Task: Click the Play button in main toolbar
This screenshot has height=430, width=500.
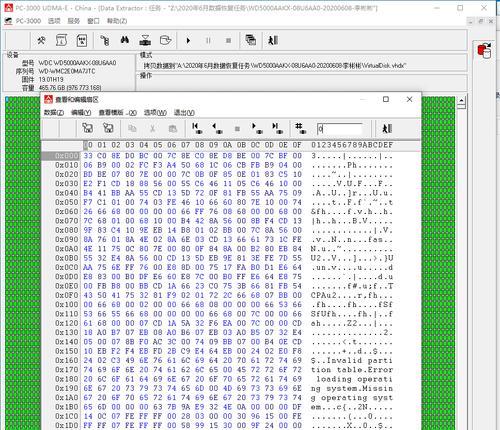Action: 188,41
